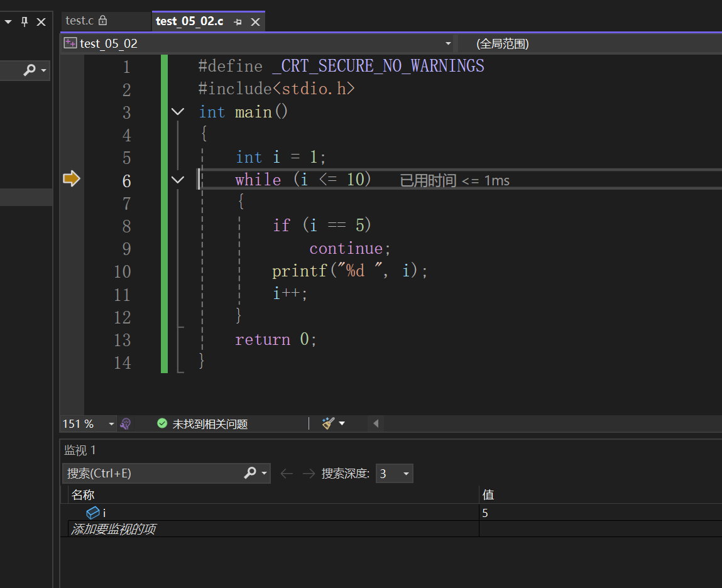Open the code cleanup dropdown arrow
Screen dimensions: 722x588
point(342,423)
